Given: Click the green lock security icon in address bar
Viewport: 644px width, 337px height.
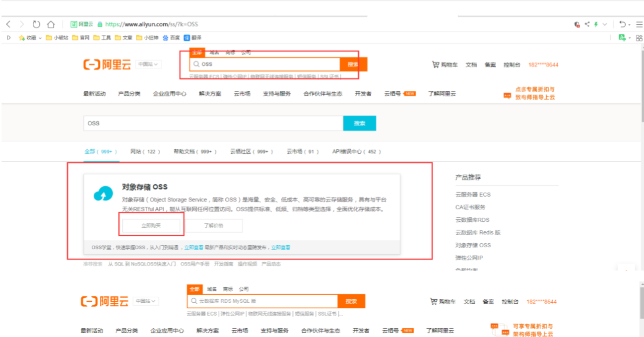Looking at the screenshot, I should [100, 24].
